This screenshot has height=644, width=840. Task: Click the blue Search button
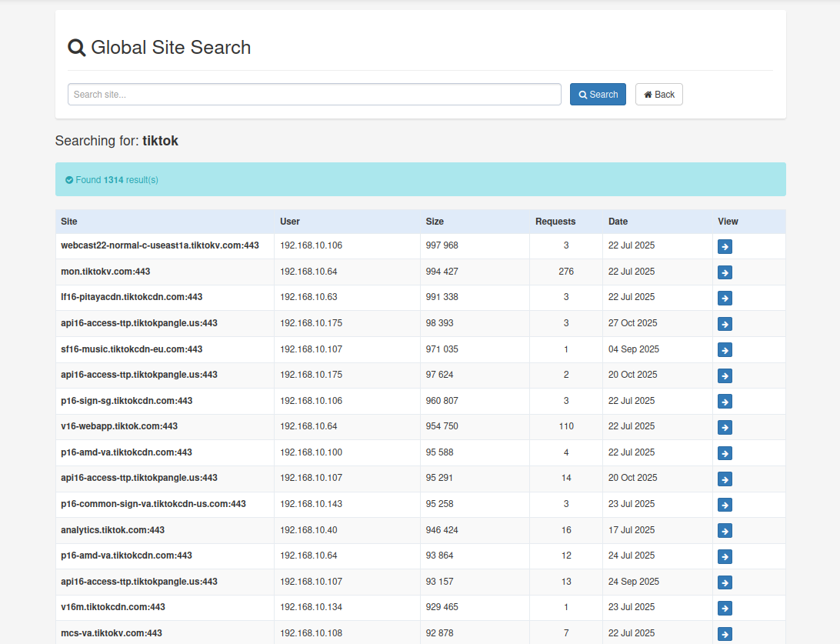[x=598, y=95]
